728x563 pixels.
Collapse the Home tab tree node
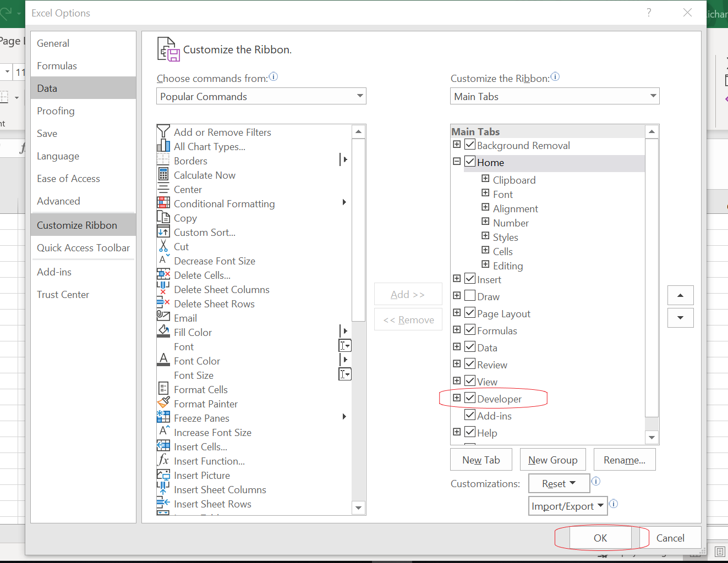click(457, 162)
